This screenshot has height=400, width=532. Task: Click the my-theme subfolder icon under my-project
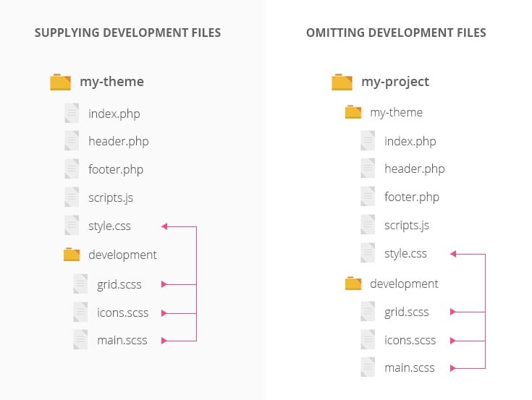[353, 112]
